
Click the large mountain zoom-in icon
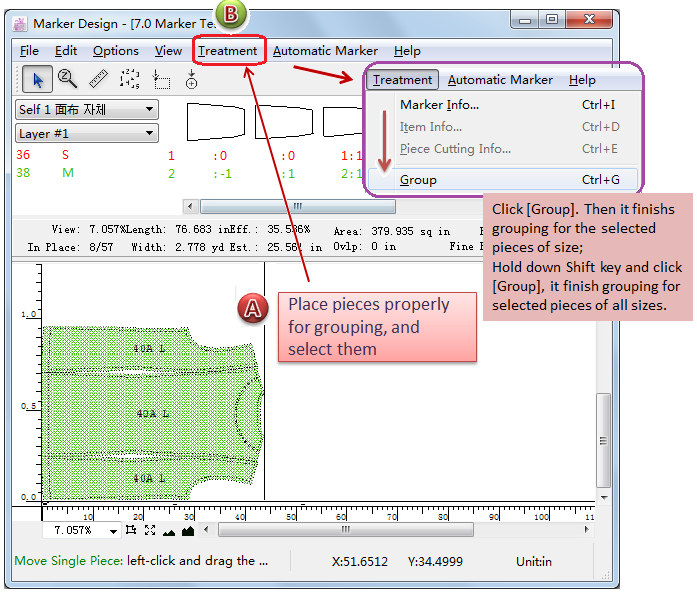[187, 530]
